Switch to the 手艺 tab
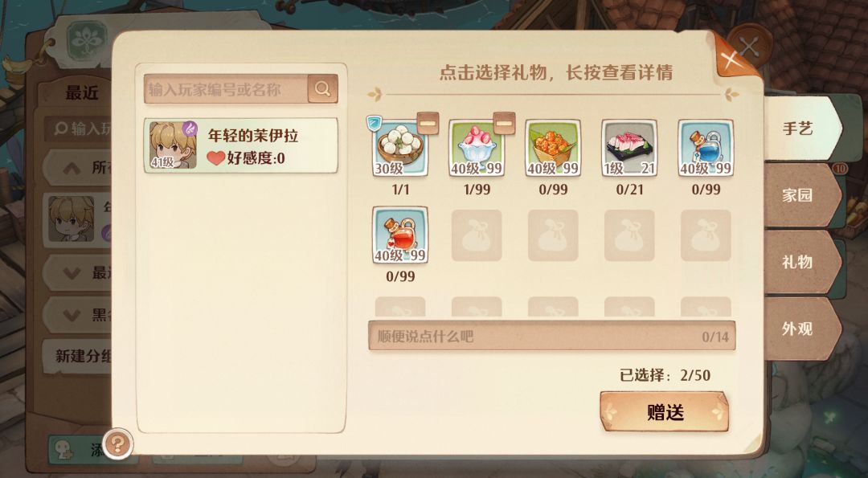This screenshot has height=478, width=868. point(803,129)
